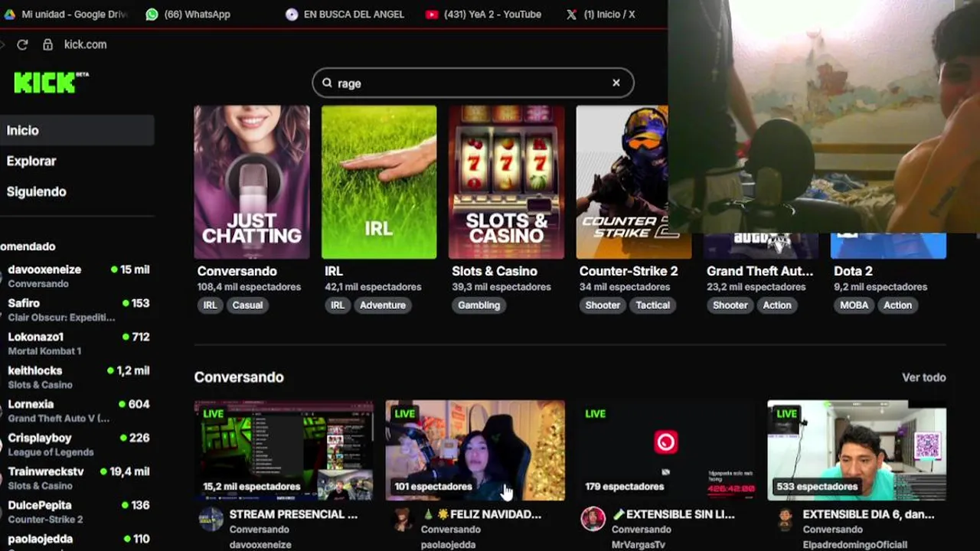Image resolution: width=980 pixels, height=551 pixels.
Task: Open Trainwreckstv recommended channel
Action: [77, 478]
